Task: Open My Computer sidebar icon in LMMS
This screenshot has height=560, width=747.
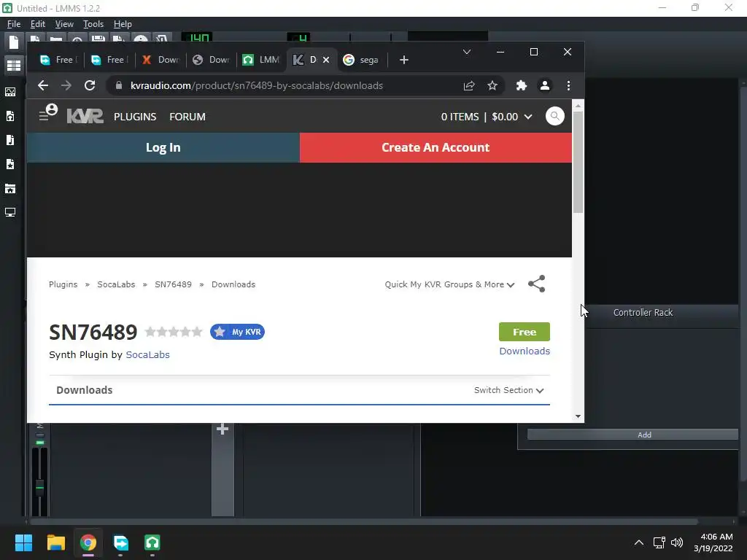Action: click(10, 212)
